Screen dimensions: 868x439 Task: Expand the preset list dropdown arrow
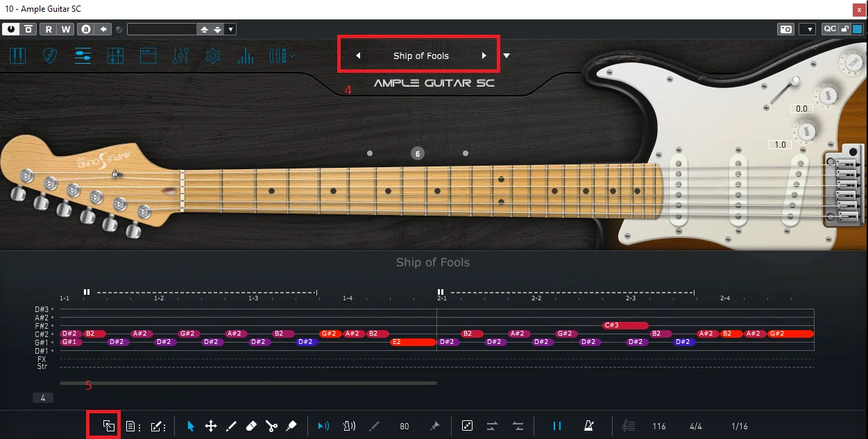[507, 56]
